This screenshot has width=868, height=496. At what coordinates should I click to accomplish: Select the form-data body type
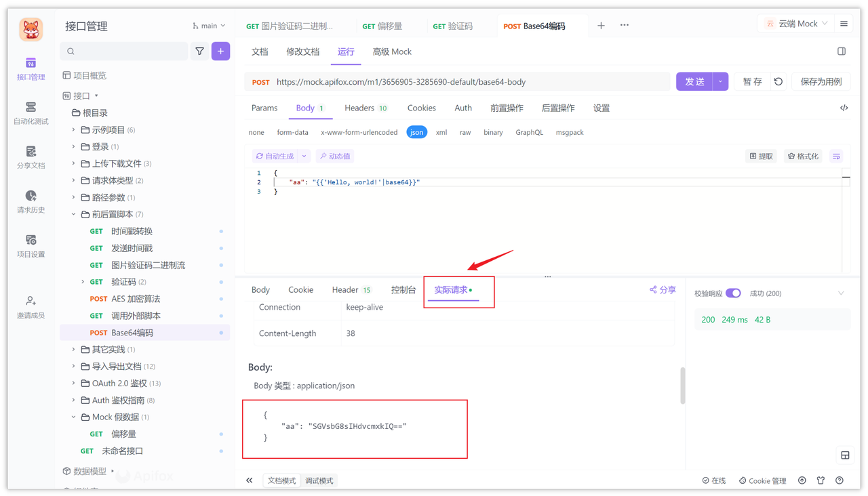click(292, 133)
